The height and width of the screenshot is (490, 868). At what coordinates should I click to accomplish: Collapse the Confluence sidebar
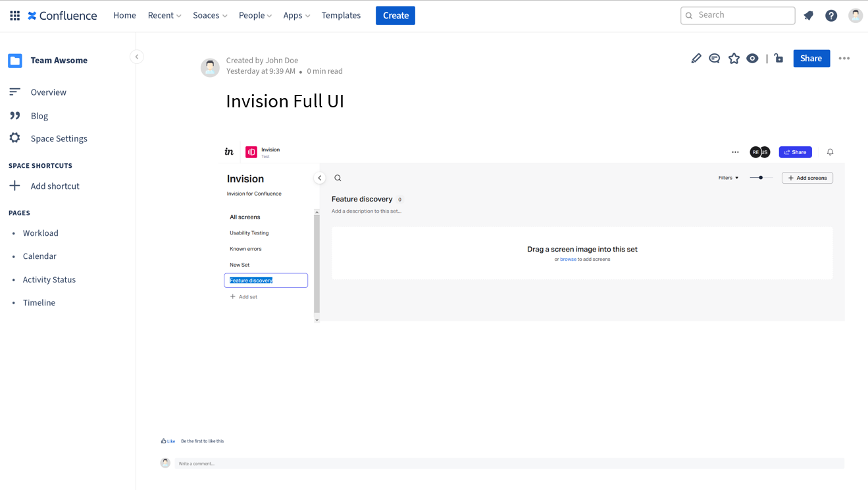click(137, 57)
